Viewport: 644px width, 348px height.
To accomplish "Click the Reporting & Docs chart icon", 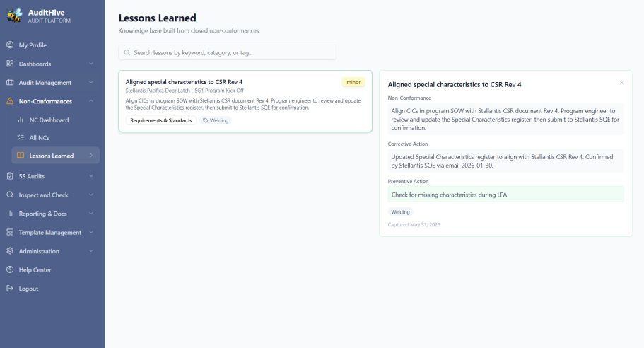I will point(10,214).
